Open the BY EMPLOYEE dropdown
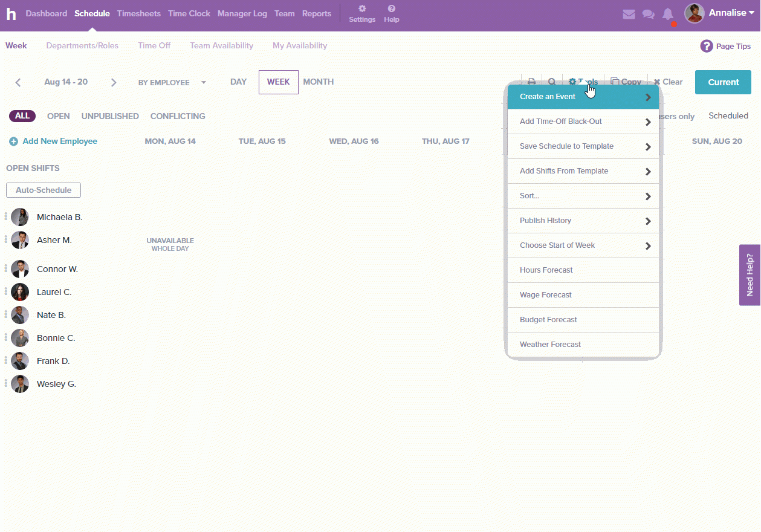Image resolution: width=761 pixels, height=532 pixels. click(x=172, y=83)
